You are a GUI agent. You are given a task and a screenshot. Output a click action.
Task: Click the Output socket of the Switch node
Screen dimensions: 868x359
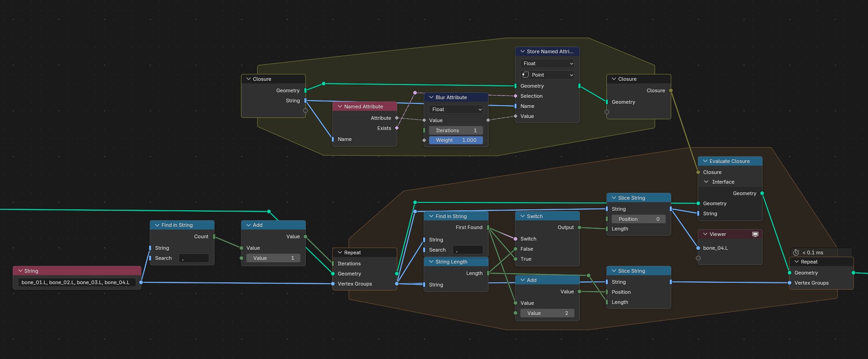579,227
